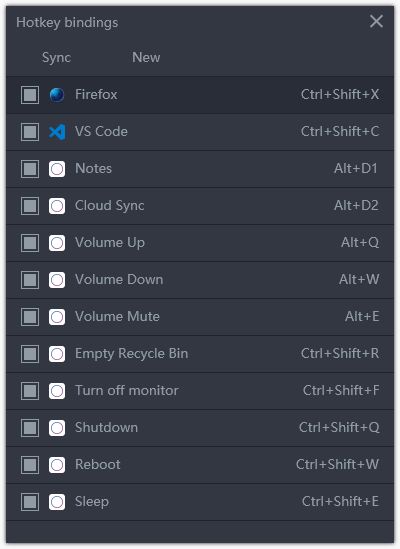This screenshot has height=549, width=400.
Task: Click the Notes entry icon
Action: [x=57, y=169]
